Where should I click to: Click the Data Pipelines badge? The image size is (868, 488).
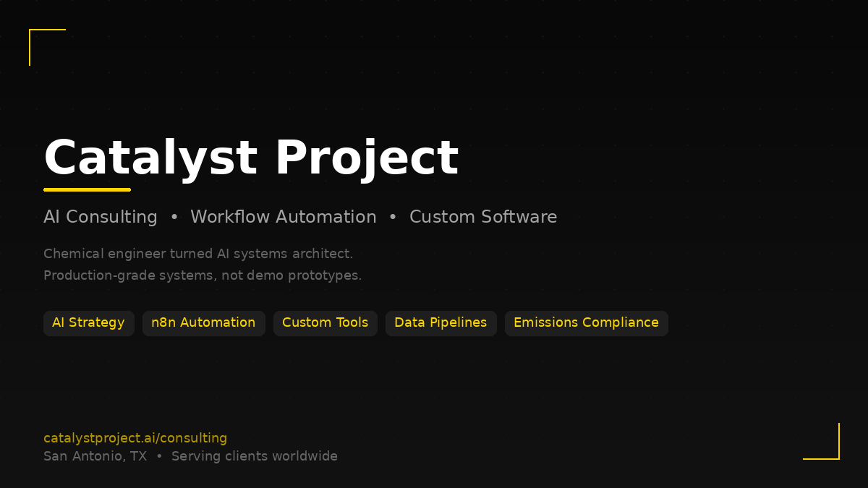coord(441,323)
